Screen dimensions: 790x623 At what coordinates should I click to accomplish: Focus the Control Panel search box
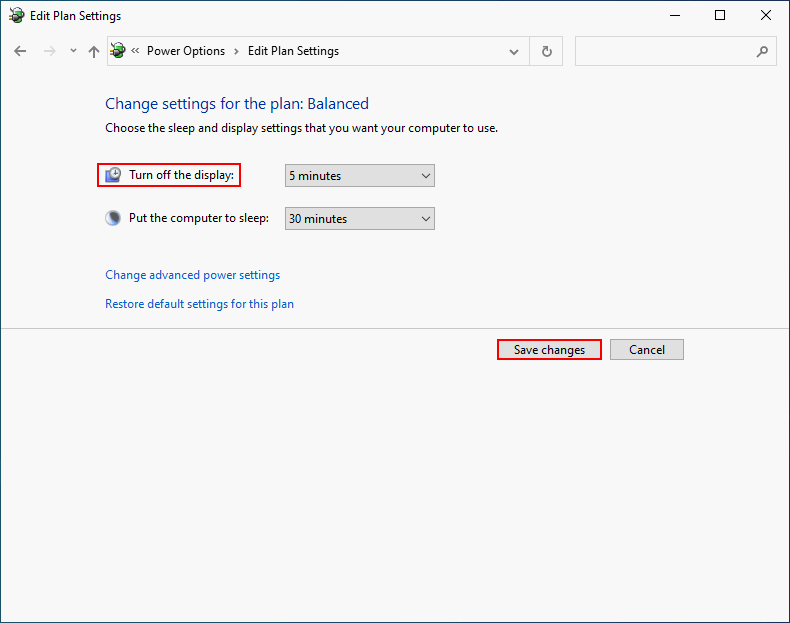coord(663,51)
